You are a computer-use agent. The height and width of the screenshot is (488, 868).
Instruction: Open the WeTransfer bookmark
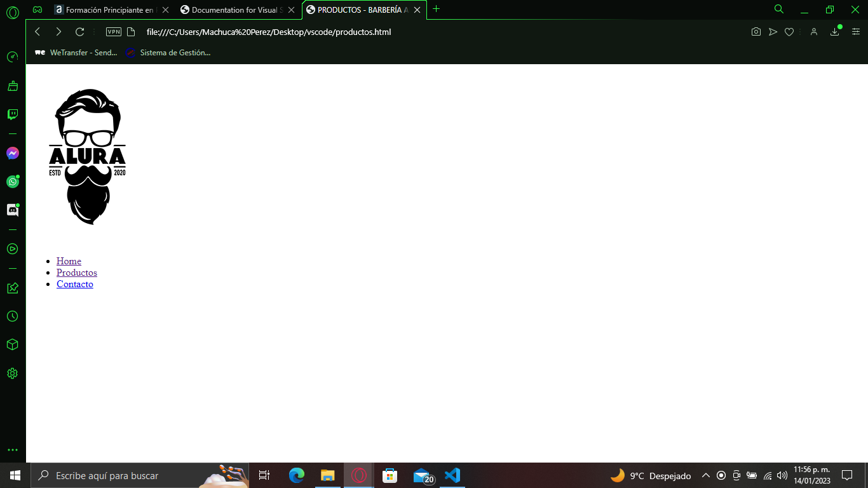76,53
